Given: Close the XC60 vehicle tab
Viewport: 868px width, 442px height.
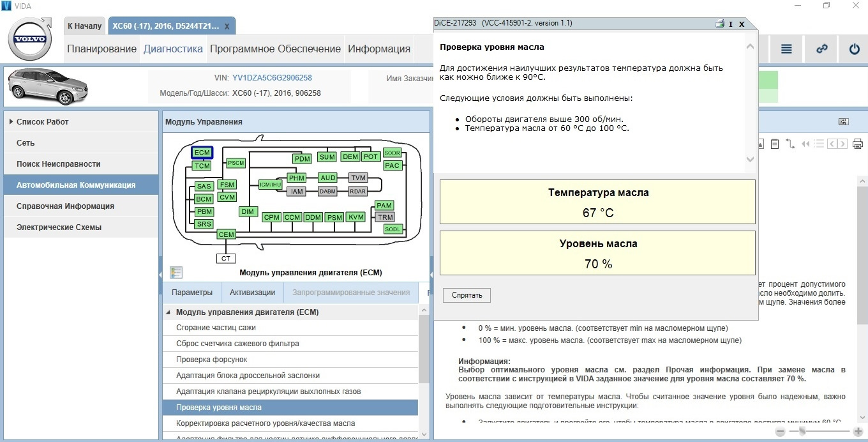Looking at the screenshot, I should click(x=227, y=27).
